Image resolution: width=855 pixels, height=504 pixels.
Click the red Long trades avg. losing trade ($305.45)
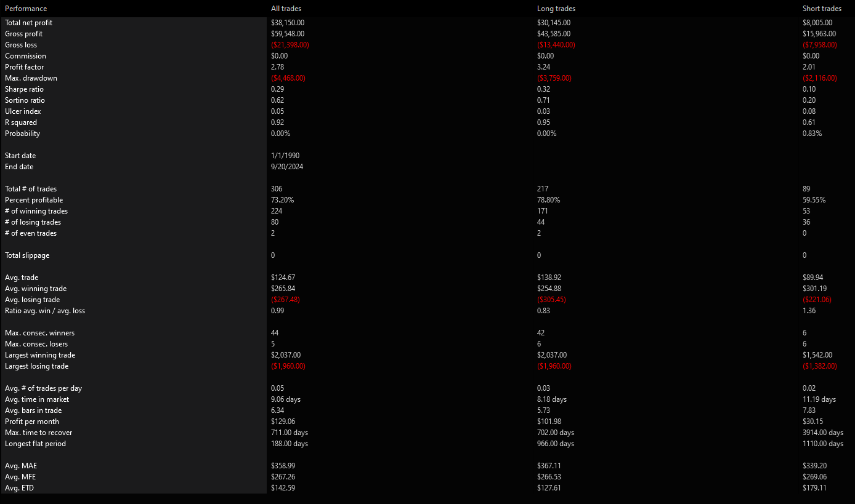tap(551, 300)
